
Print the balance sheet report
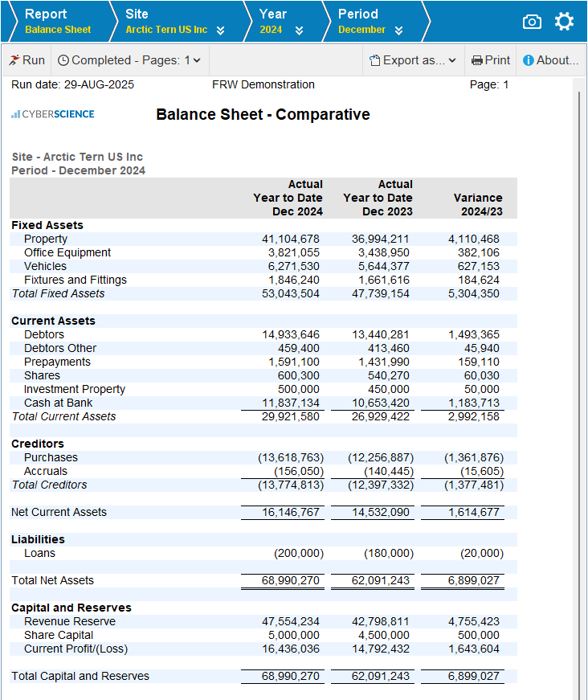pos(491,60)
